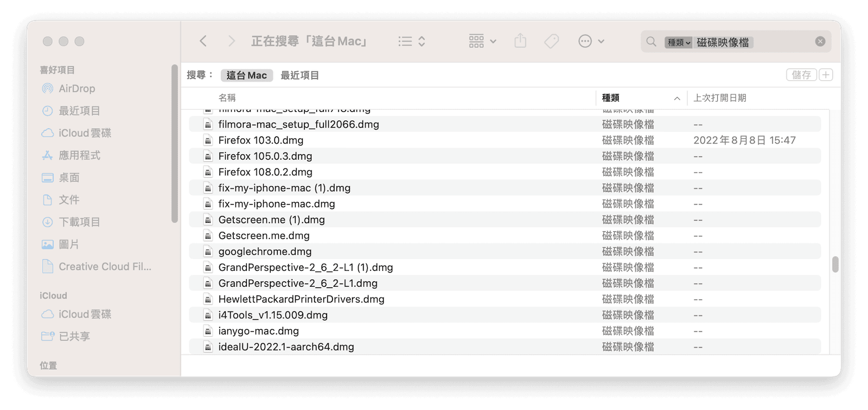Image resolution: width=868 pixels, height=410 pixels.
Task: Click the AirDrop sidebar icon
Action: click(48, 89)
